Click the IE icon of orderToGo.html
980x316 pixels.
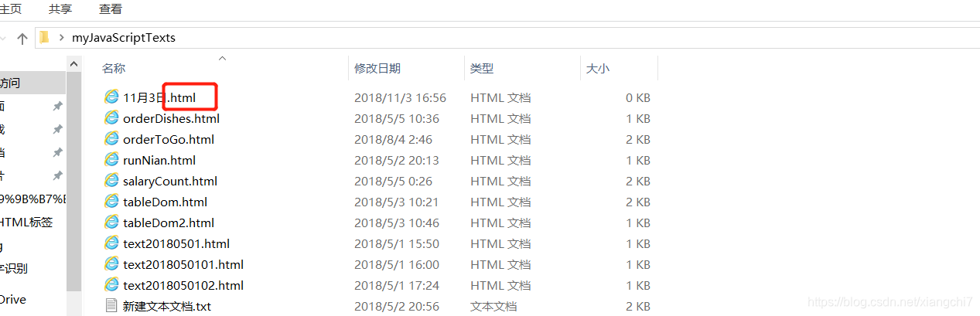(111, 139)
